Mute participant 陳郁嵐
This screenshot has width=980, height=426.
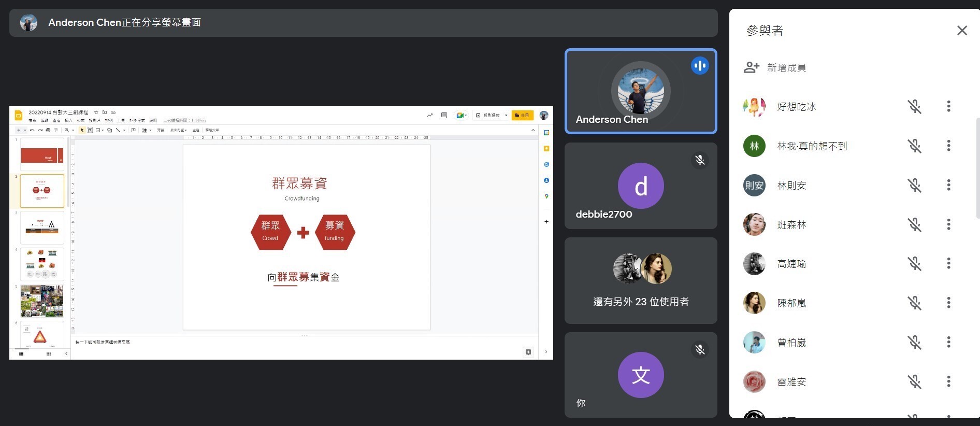914,303
